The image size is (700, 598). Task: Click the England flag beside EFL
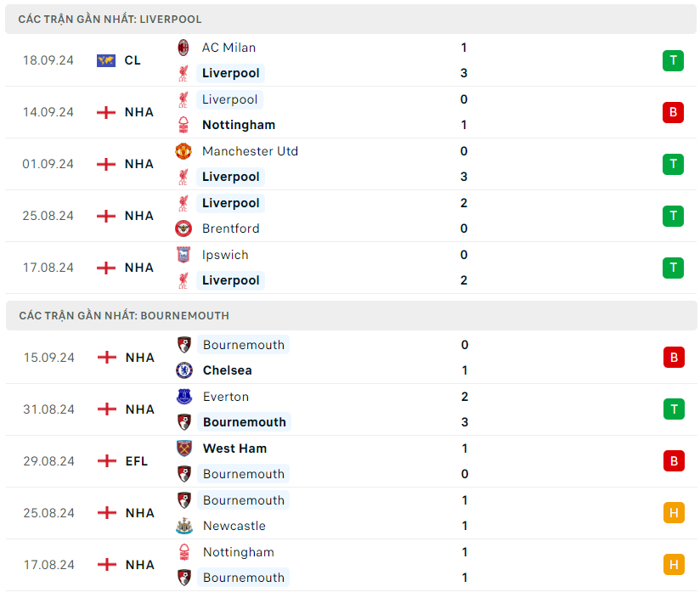(107, 461)
